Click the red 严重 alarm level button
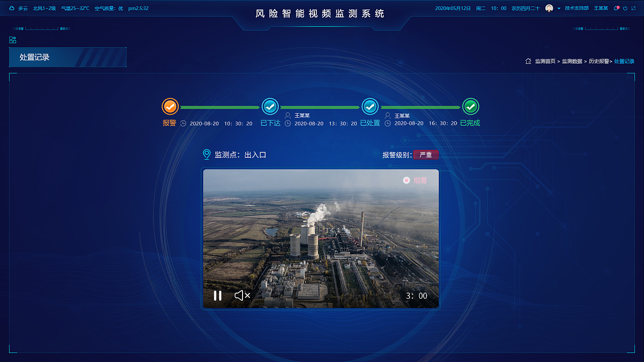Viewport: 644px width, 362px height. point(426,155)
